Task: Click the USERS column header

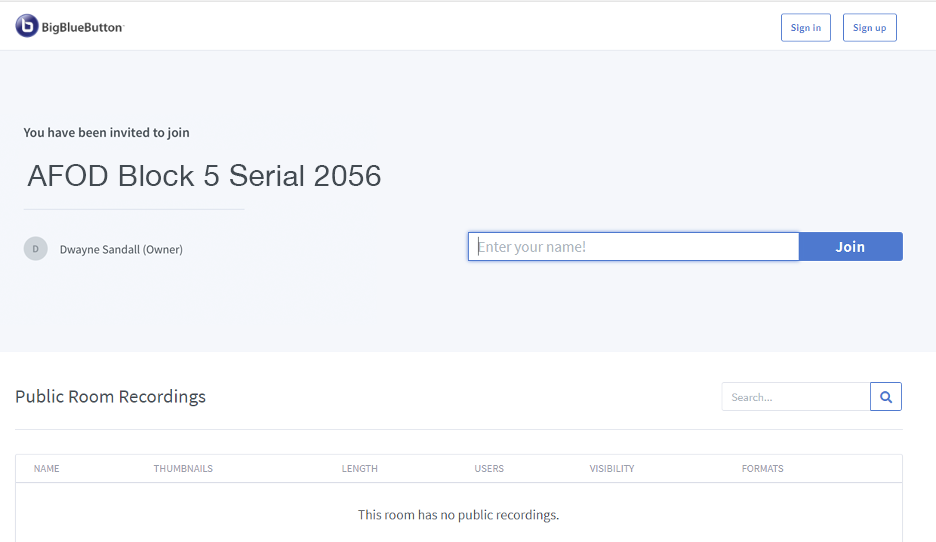Action: pyautogui.click(x=489, y=469)
